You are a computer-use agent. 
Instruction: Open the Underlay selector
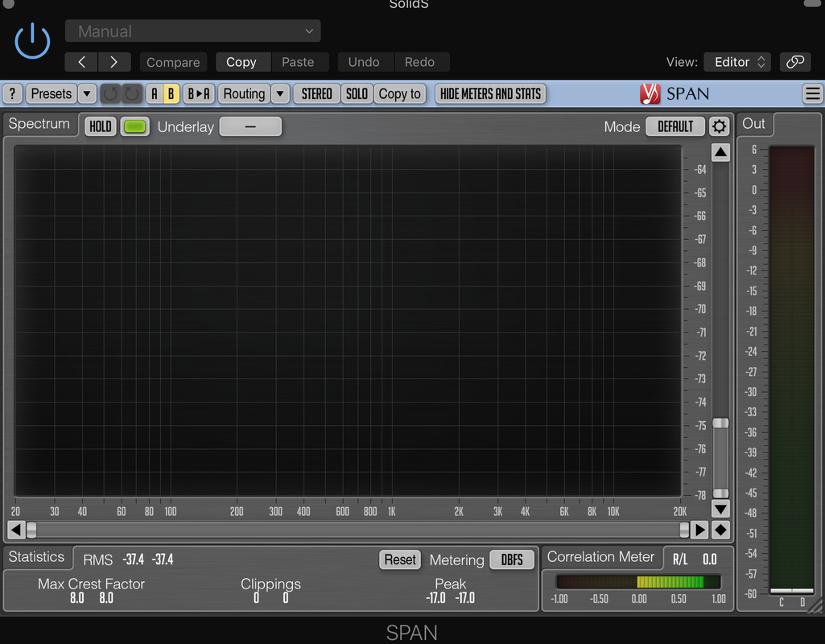(x=250, y=127)
